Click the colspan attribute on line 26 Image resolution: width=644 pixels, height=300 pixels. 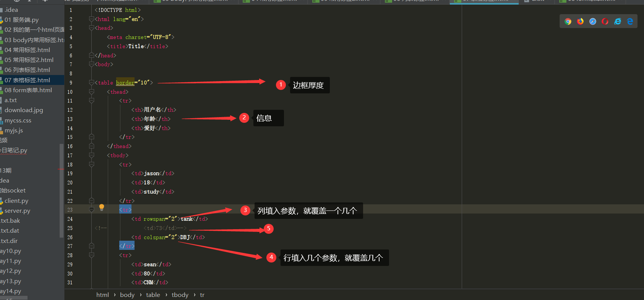coord(154,237)
